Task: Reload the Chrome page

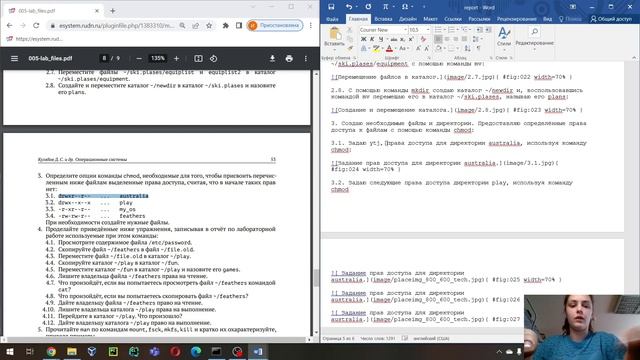Action: coord(36,25)
